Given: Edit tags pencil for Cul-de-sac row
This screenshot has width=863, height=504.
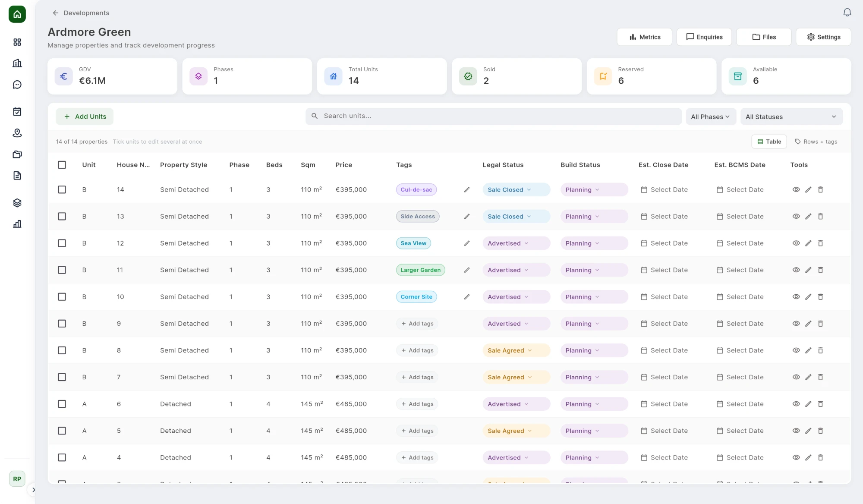Looking at the screenshot, I should pos(467,190).
